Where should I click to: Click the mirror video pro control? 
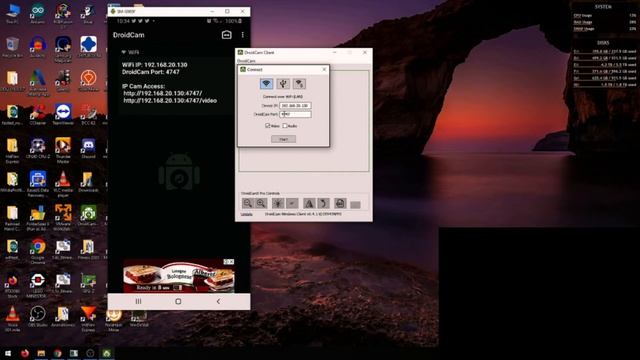pyautogui.click(x=309, y=203)
